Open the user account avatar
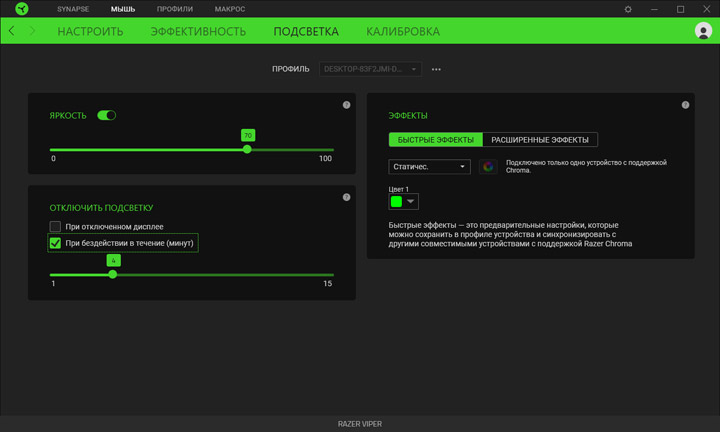Image resolution: width=720 pixels, height=432 pixels. pyautogui.click(x=703, y=31)
